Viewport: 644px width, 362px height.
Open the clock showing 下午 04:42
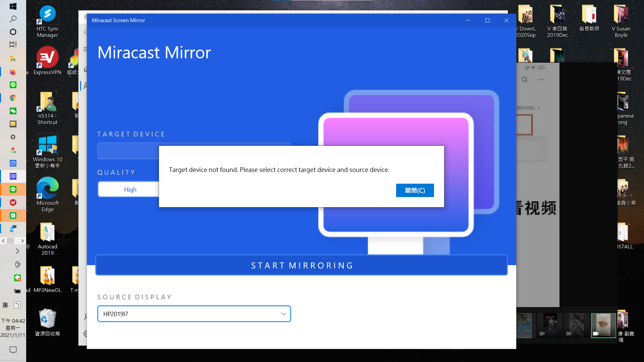click(x=13, y=328)
